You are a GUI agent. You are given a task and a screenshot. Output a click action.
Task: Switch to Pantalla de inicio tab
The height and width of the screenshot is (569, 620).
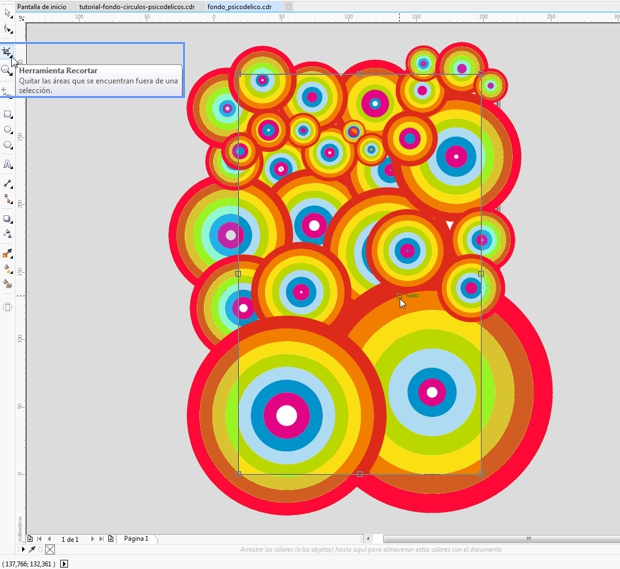42,6
